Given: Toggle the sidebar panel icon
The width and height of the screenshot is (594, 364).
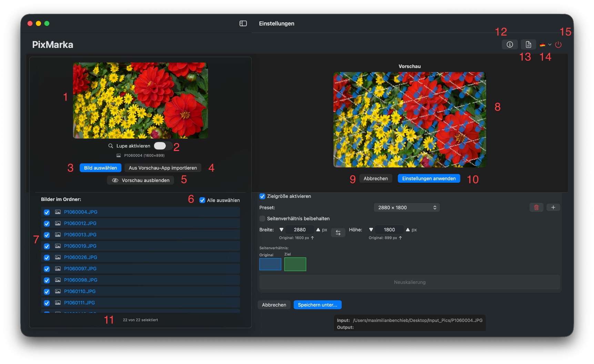Looking at the screenshot, I should (243, 23).
